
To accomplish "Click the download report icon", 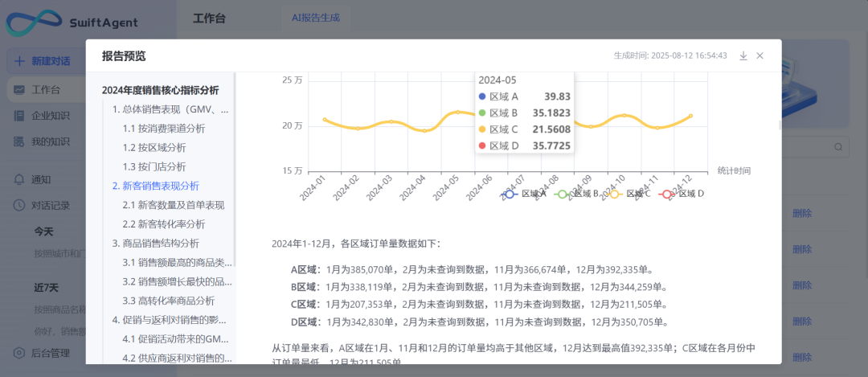I will (743, 55).
